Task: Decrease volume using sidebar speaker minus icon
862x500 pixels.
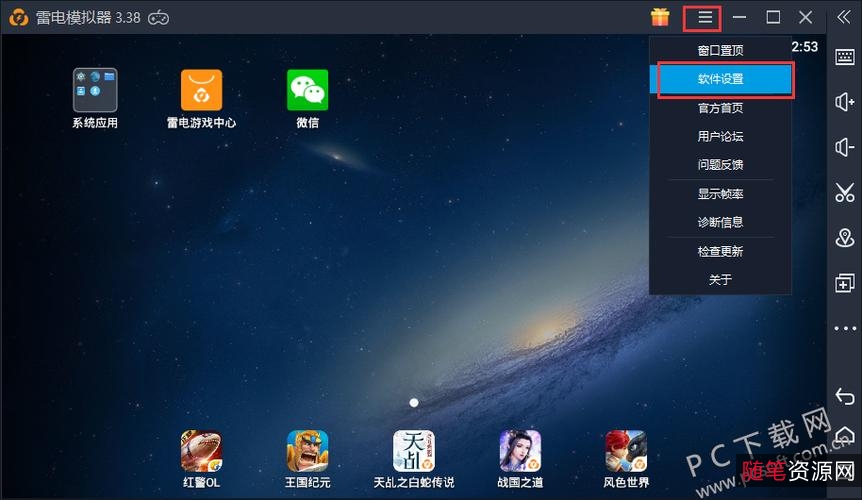Action: click(x=845, y=148)
